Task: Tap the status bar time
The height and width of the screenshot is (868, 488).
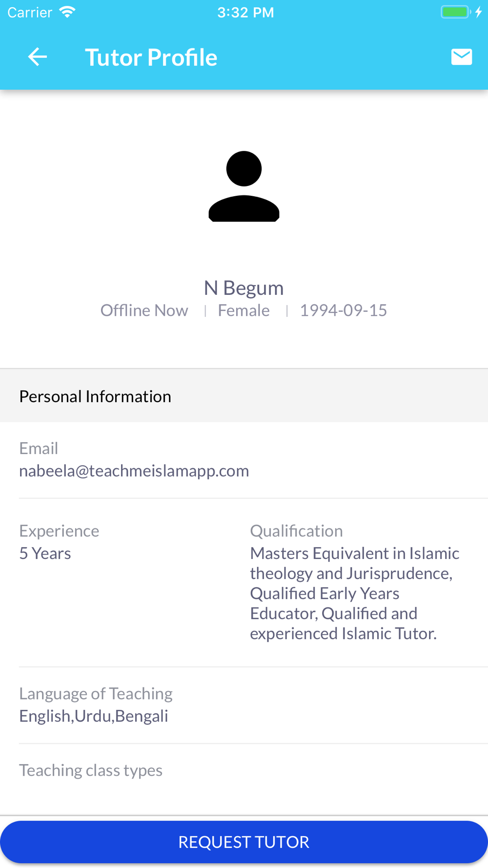Action: coord(245,12)
